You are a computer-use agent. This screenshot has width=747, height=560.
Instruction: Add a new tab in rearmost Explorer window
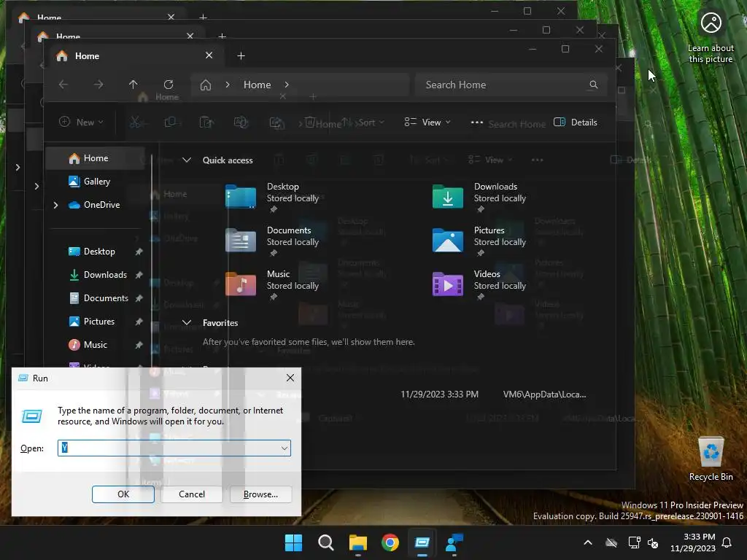(203, 17)
